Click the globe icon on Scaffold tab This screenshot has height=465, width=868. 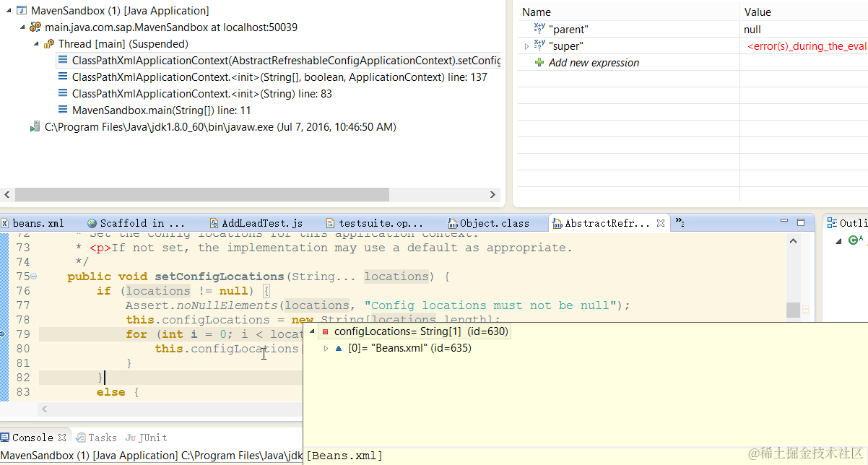pyautogui.click(x=92, y=223)
